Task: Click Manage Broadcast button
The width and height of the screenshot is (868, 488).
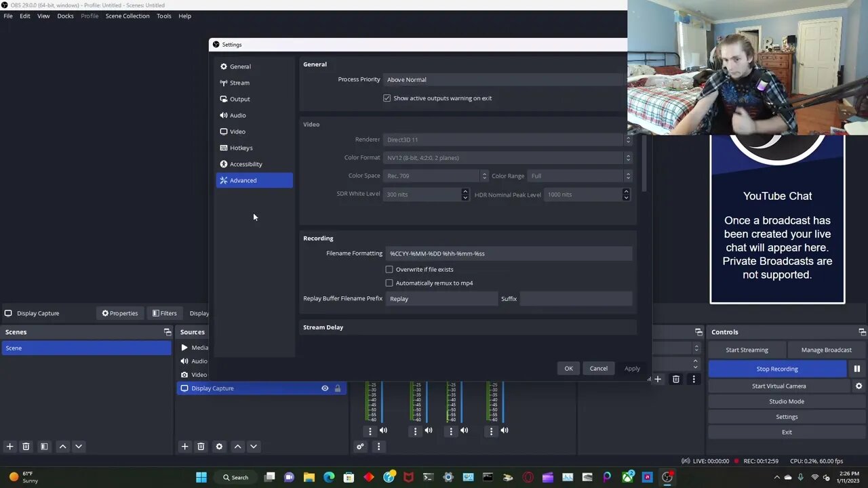Action: [827, 350]
